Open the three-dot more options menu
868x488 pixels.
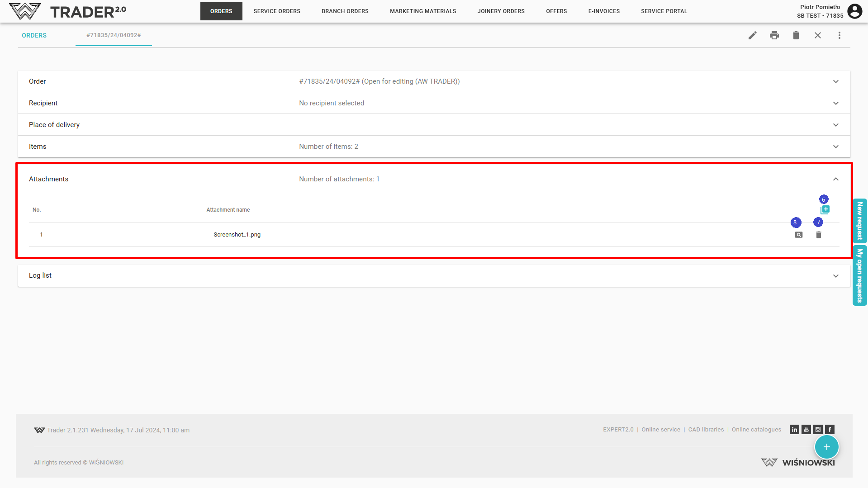click(839, 35)
